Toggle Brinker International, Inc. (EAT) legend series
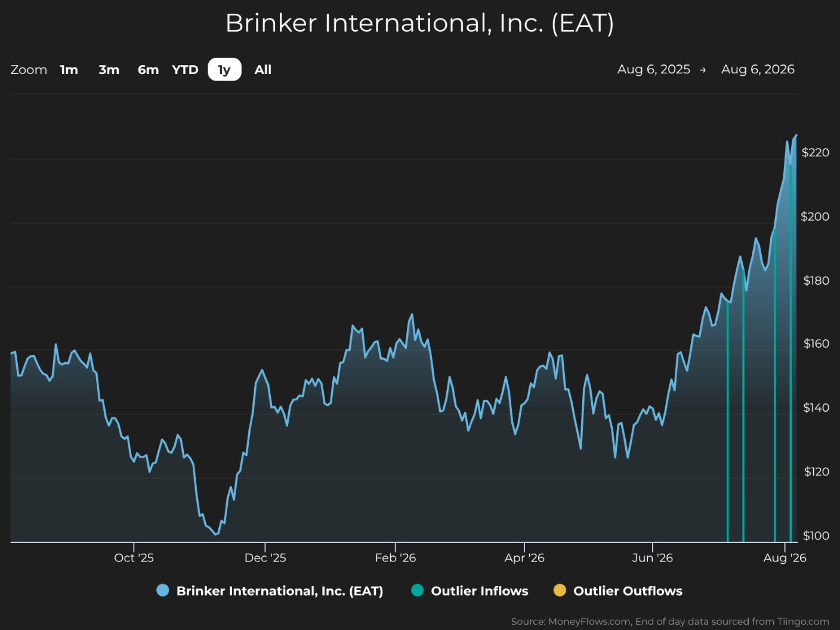This screenshot has height=630, width=840. tap(270, 591)
